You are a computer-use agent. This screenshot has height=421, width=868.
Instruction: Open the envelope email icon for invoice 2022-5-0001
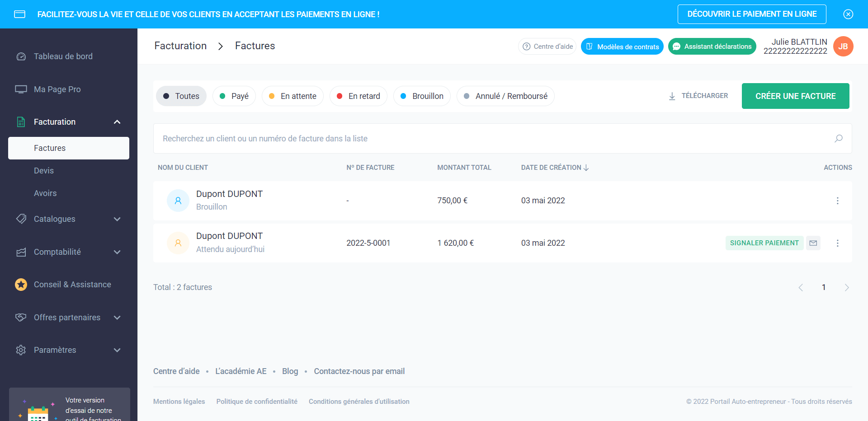pyautogui.click(x=813, y=243)
